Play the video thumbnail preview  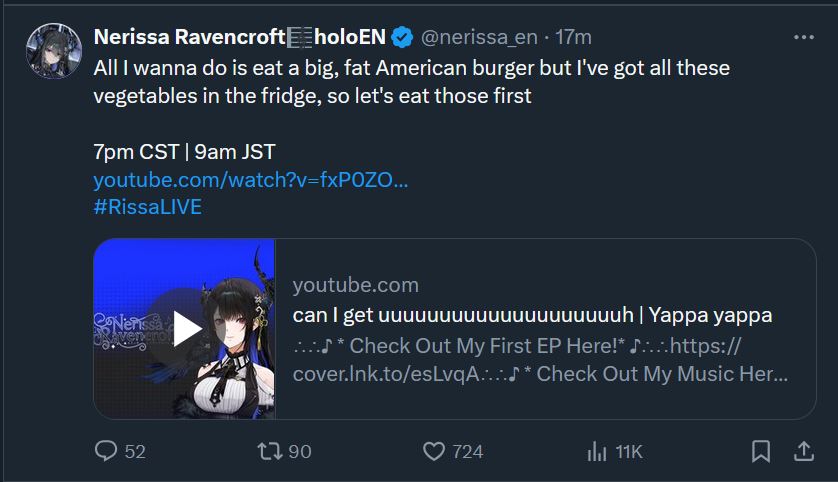[x=187, y=328]
